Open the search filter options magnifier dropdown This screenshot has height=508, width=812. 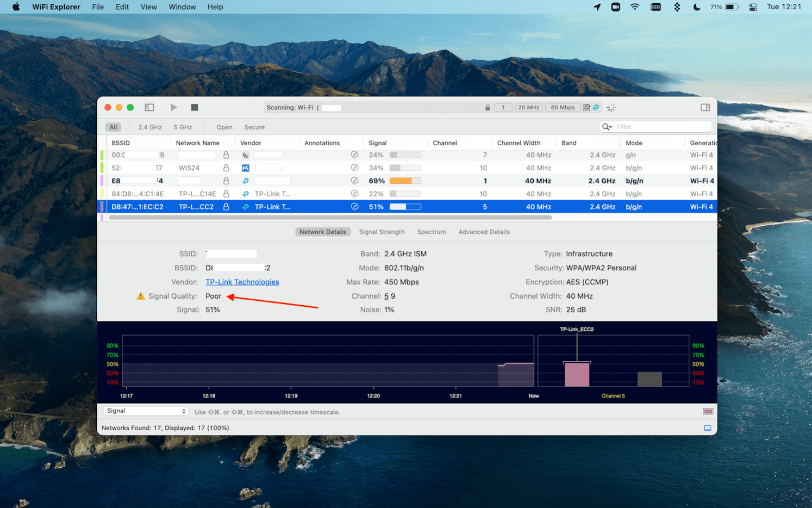(607, 127)
